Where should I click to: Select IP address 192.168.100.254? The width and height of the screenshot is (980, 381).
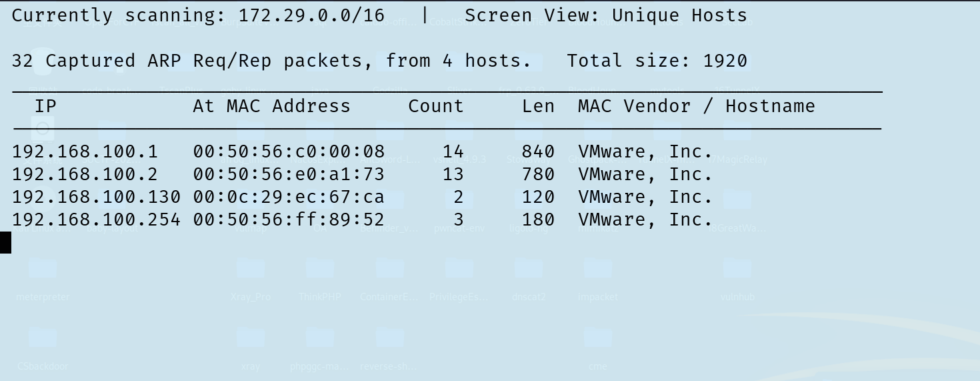point(96,220)
